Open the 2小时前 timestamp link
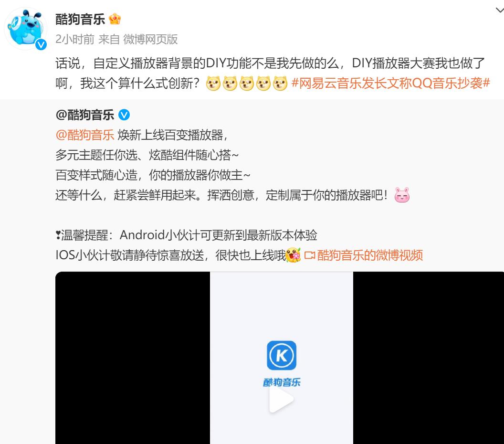 coord(75,39)
